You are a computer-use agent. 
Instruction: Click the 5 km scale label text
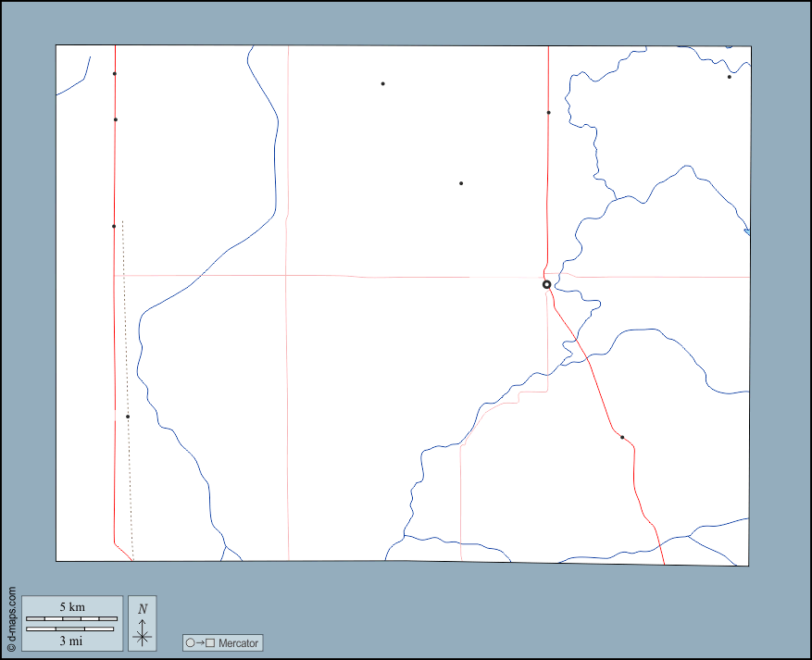[x=72, y=606]
